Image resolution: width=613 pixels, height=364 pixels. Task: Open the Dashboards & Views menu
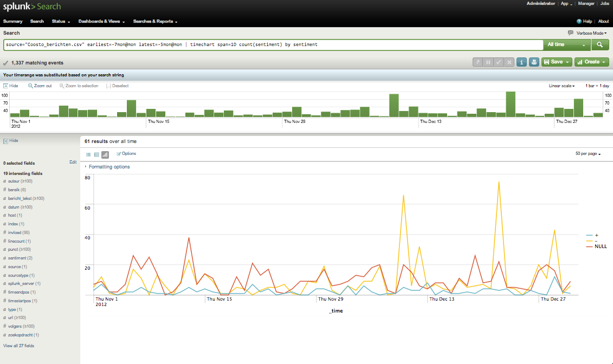(100, 21)
